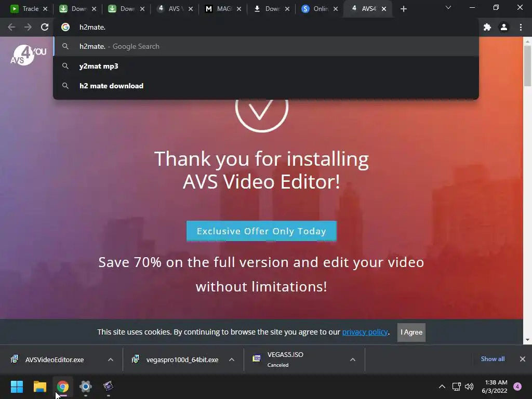Click the Chrome taskbar icon
This screenshot has height=399, width=532.
pyautogui.click(x=63, y=387)
